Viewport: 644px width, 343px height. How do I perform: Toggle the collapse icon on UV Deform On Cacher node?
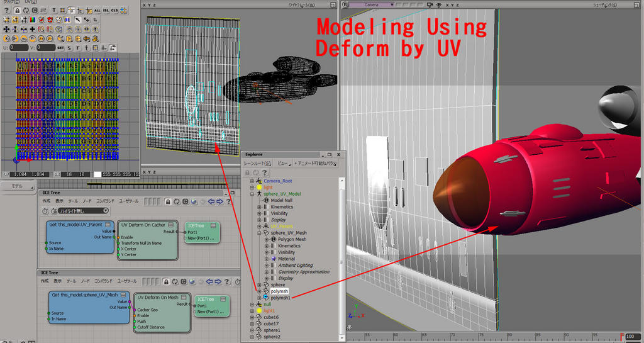(173, 225)
